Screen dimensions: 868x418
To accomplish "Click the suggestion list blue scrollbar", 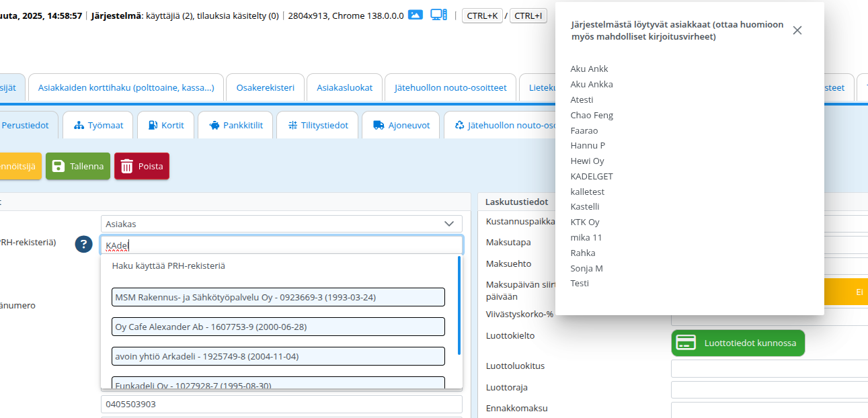I will [459, 304].
